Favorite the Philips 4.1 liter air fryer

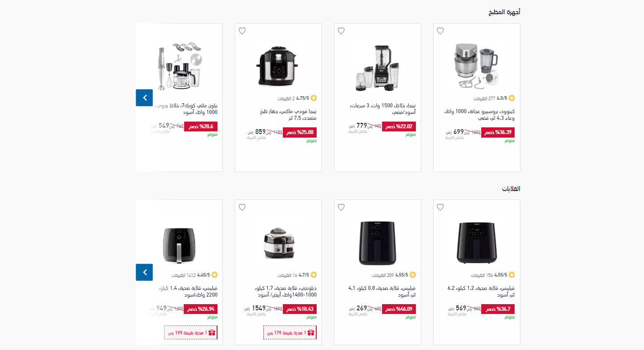[341, 208]
